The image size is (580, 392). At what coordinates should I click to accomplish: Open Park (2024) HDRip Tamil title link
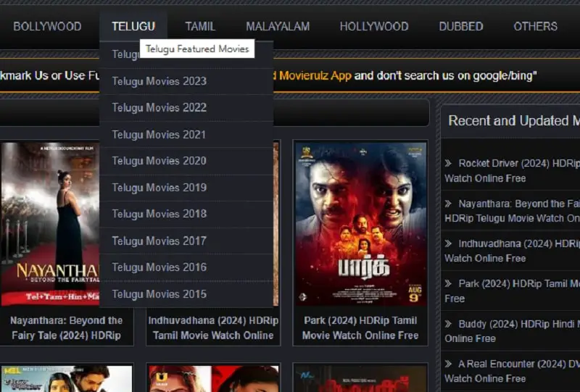(360, 328)
